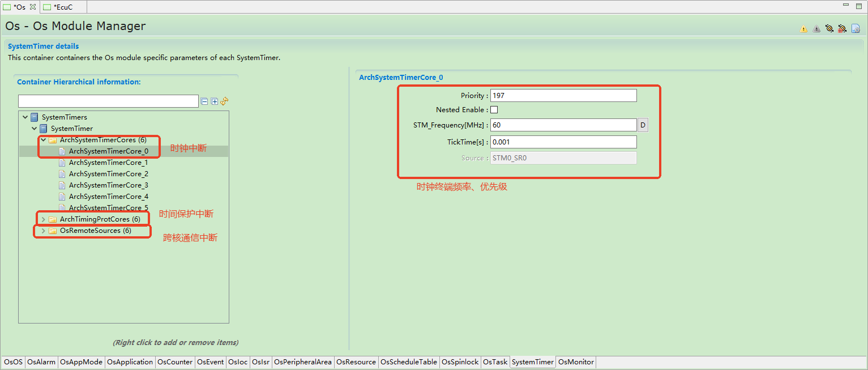Collapse the SystemTimers root node

click(25, 117)
